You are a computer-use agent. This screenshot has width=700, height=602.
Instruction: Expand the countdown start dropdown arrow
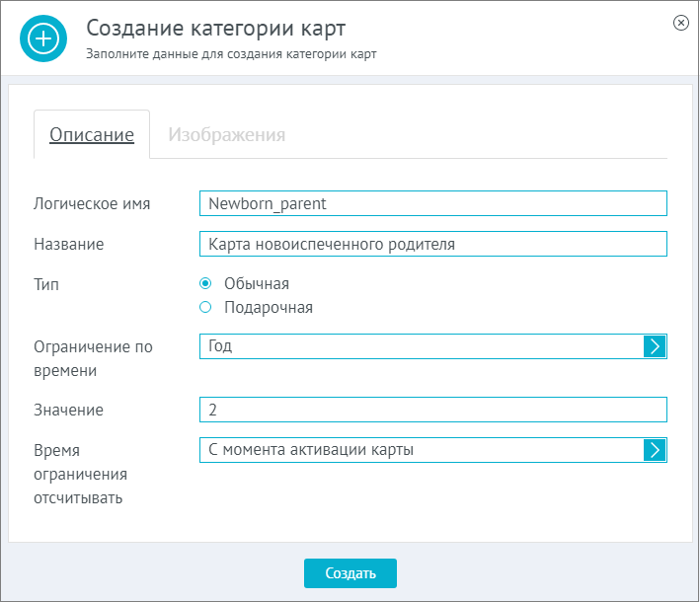(x=655, y=450)
